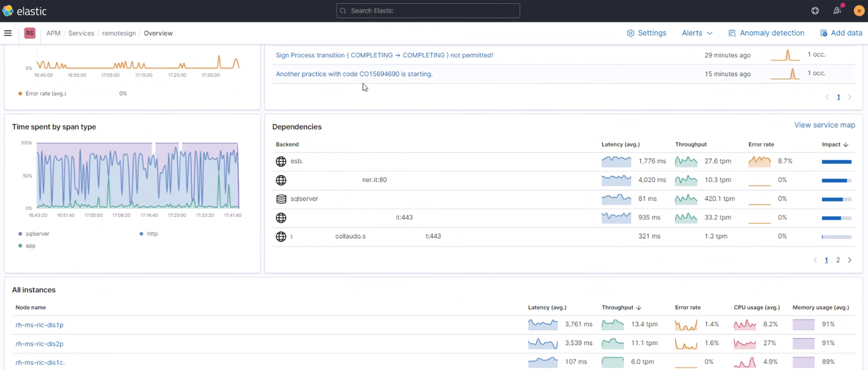868x370 pixels.
Task: Open View service map link
Action: [x=824, y=125]
